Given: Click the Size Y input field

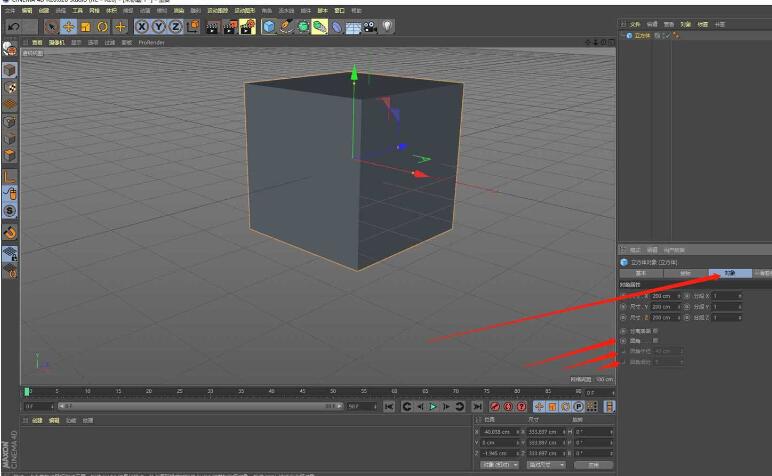Looking at the screenshot, I should coord(661,306).
